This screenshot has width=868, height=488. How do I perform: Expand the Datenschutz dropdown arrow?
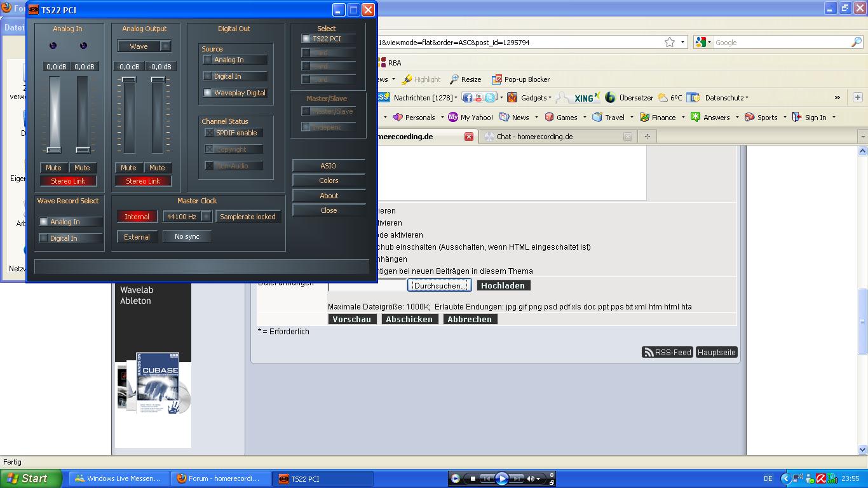click(747, 98)
